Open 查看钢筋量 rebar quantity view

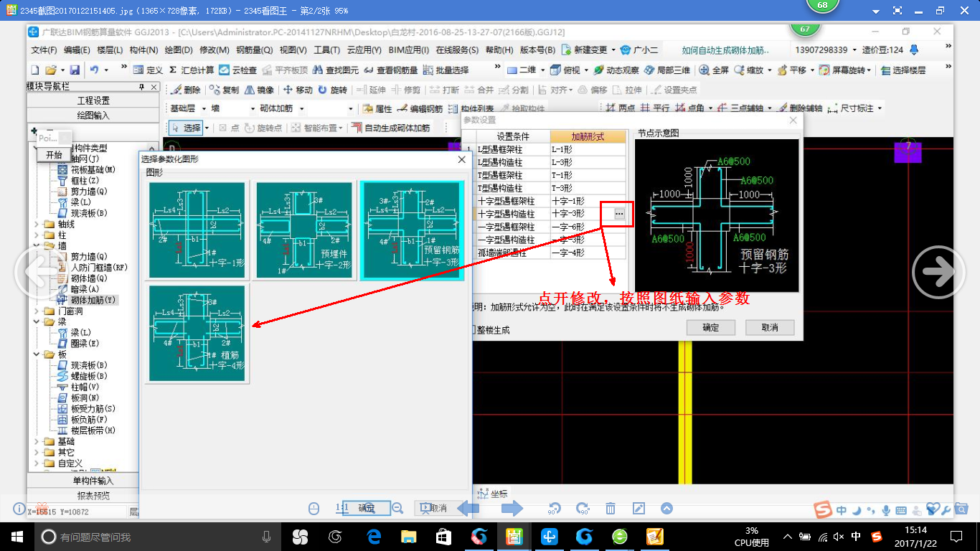tap(391, 70)
